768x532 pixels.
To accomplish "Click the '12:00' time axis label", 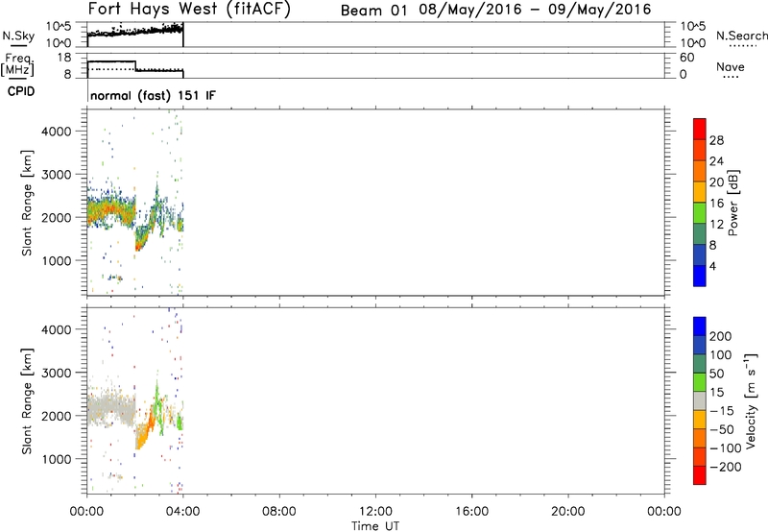I will [375, 512].
